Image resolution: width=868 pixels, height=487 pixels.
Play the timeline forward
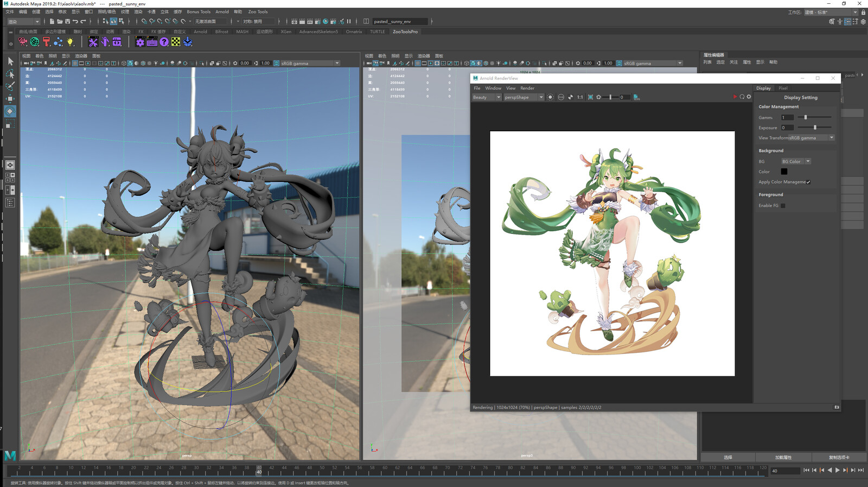click(837, 470)
